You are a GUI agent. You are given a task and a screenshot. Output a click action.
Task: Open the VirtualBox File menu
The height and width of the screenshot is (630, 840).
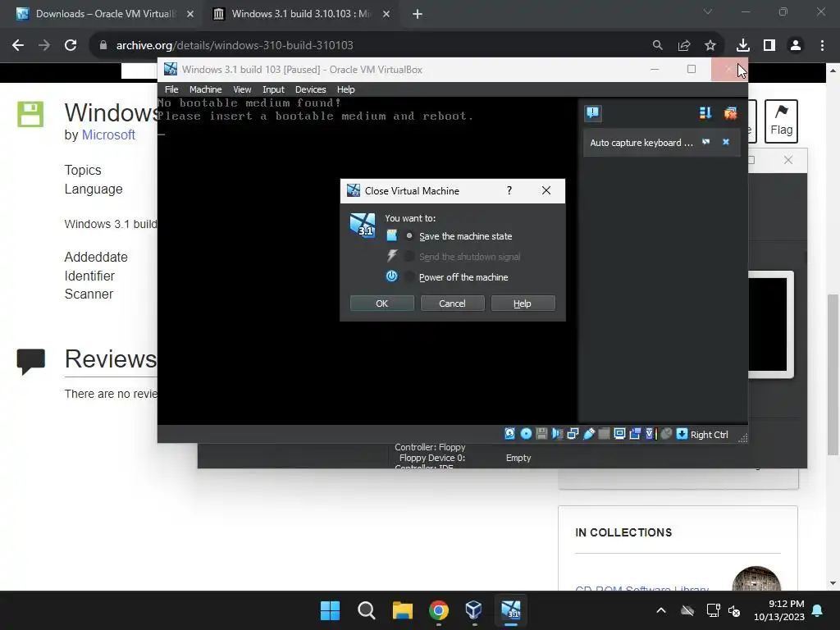(x=171, y=89)
